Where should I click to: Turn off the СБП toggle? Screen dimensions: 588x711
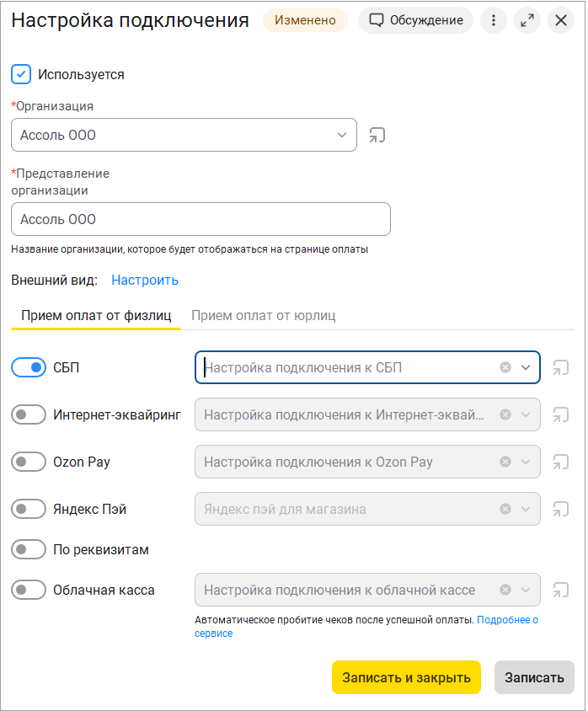(x=29, y=368)
